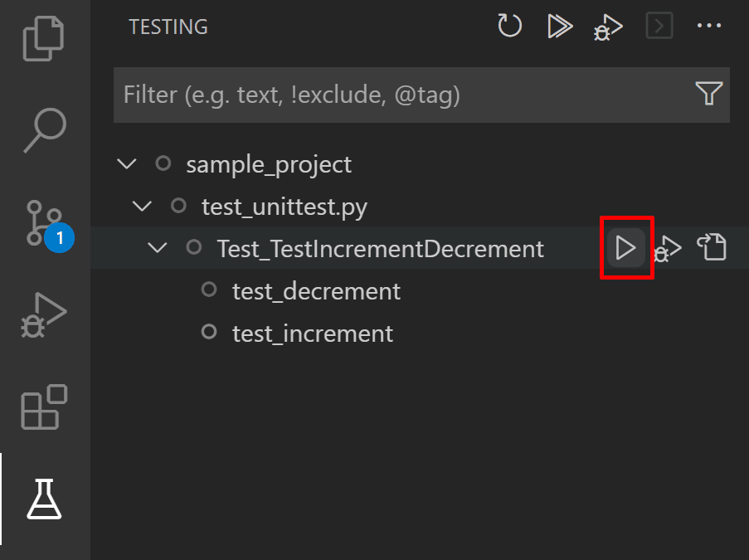Run Test_TestIncrementDecrement with the highlighted play button
Image resolution: width=749 pixels, height=560 pixels.
626,247
